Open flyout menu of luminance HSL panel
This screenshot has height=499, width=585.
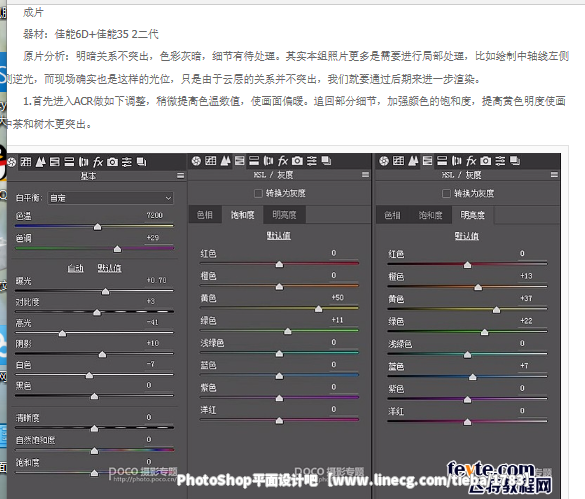554,175
